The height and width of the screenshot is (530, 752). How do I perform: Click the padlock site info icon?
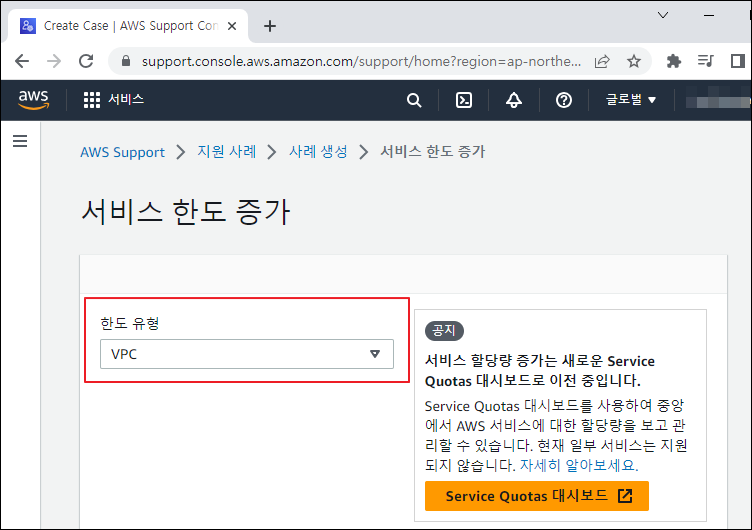pos(126,61)
